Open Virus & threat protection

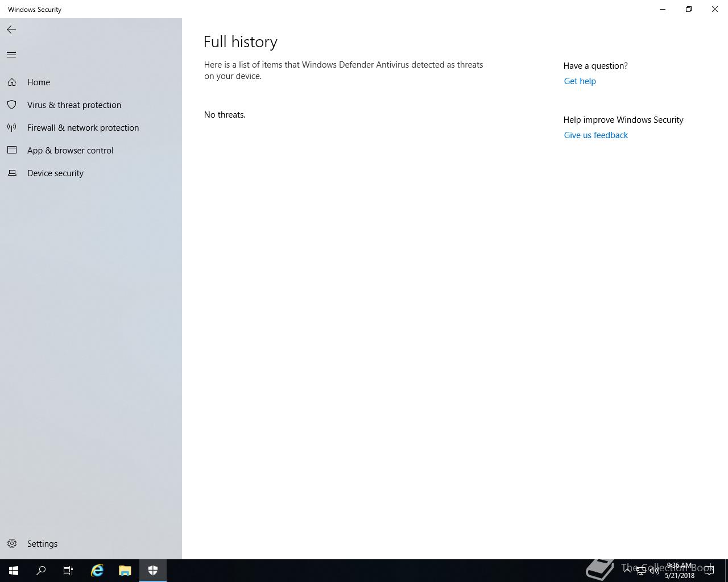[91, 105]
